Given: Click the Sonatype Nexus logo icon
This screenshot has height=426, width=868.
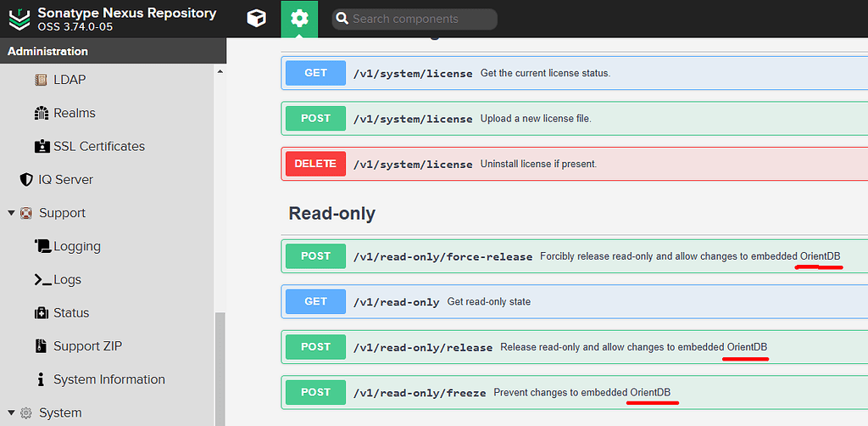Looking at the screenshot, I should tap(19, 19).
